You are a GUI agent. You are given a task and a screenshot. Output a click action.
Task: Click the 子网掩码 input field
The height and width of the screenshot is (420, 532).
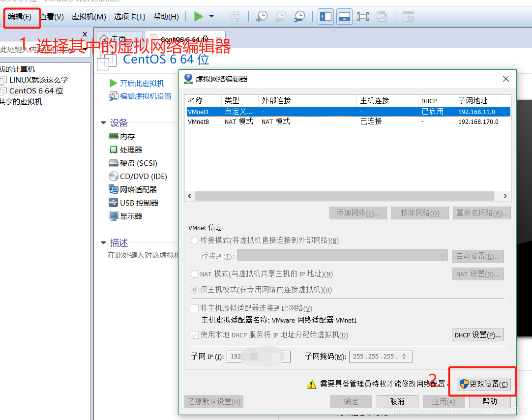381,357
